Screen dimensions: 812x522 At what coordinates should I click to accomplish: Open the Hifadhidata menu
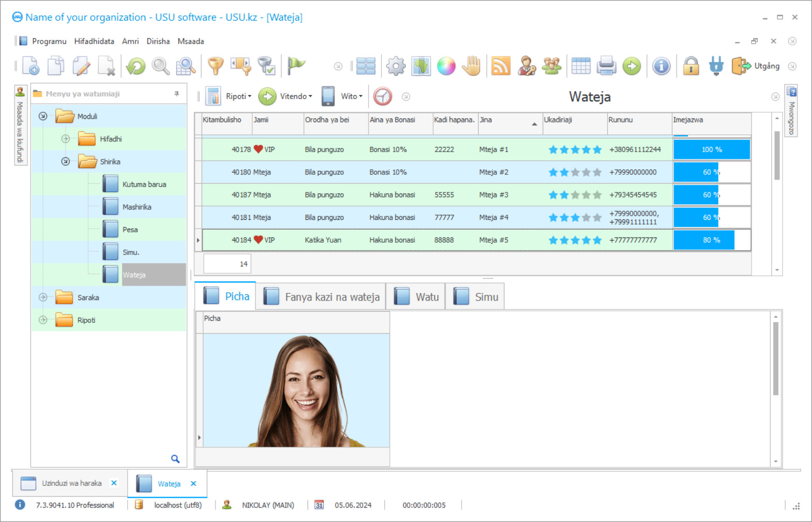click(x=94, y=41)
